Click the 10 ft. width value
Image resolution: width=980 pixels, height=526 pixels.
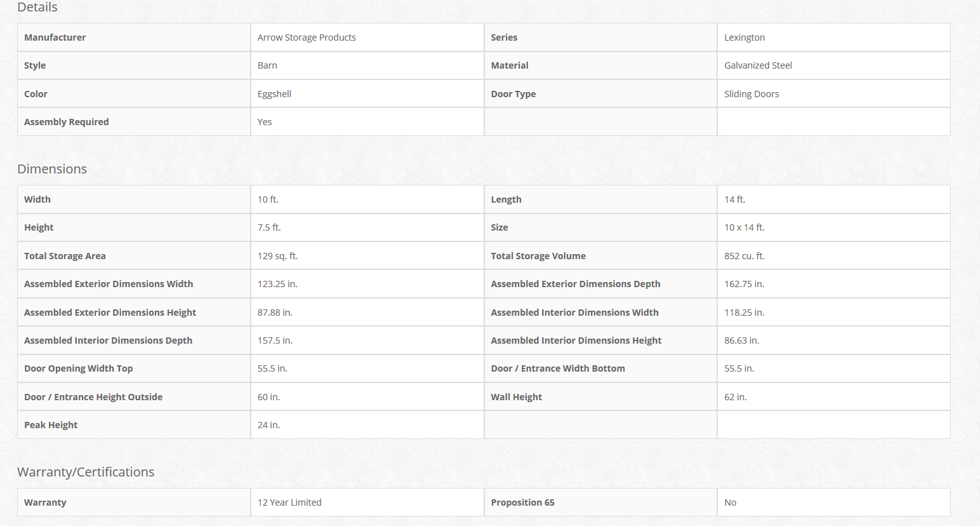tap(268, 199)
